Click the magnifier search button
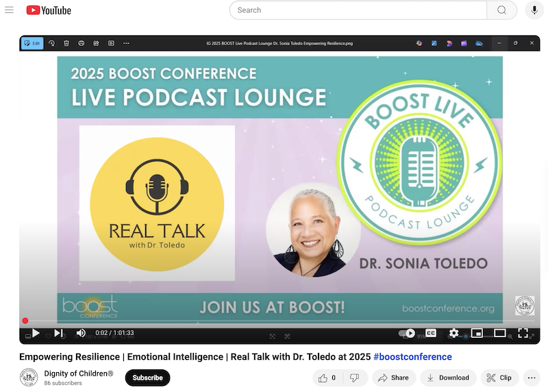The width and height of the screenshot is (548, 392). (x=501, y=10)
